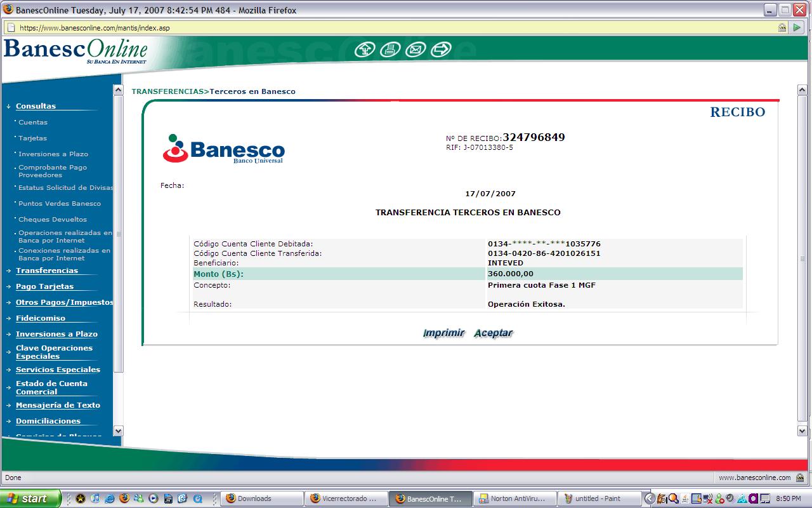Open the Consultas menu section
The width and height of the screenshot is (812, 508).
coord(36,106)
